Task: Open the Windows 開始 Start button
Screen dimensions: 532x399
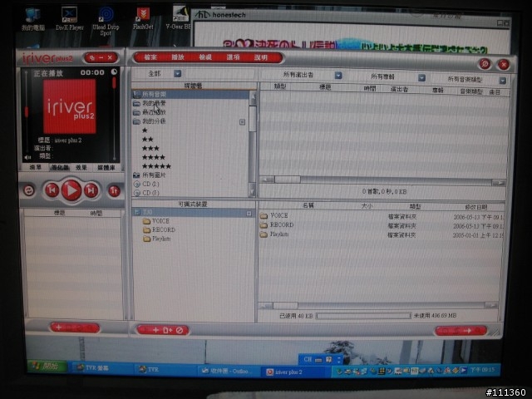Action: click(47, 366)
